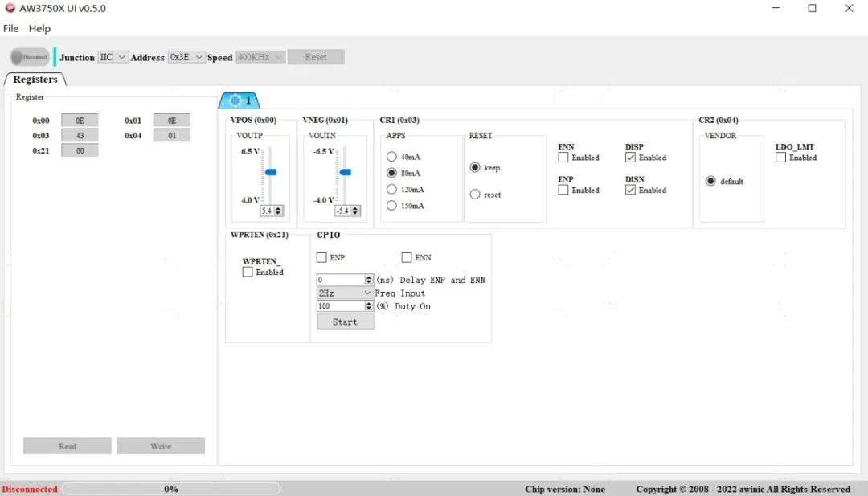Expand the Address 0x3E dropdown
The image size is (868, 496).
click(186, 57)
